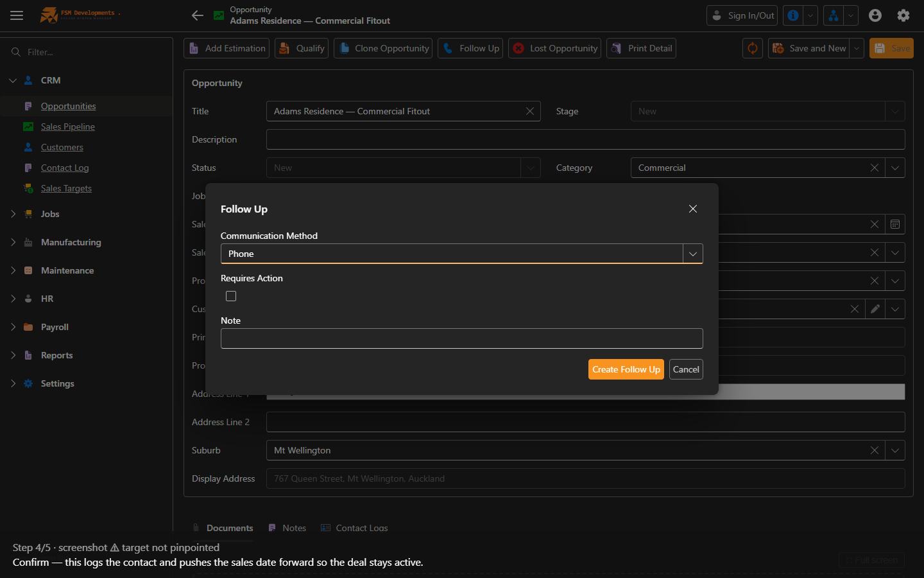The width and height of the screenshot is (924, 578).
Task: Open the user account avatar icon
Action: click(x=875, y=15)
